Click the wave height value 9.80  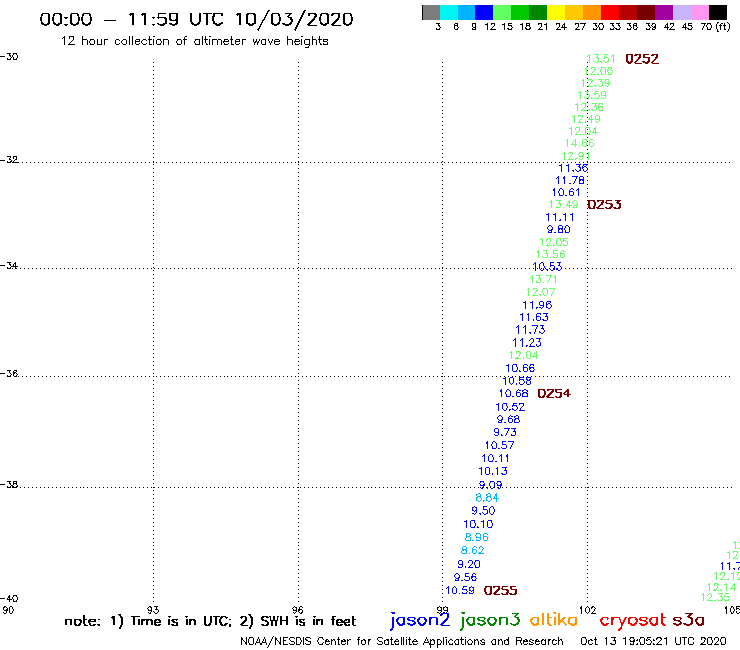[x=559, y=229]
